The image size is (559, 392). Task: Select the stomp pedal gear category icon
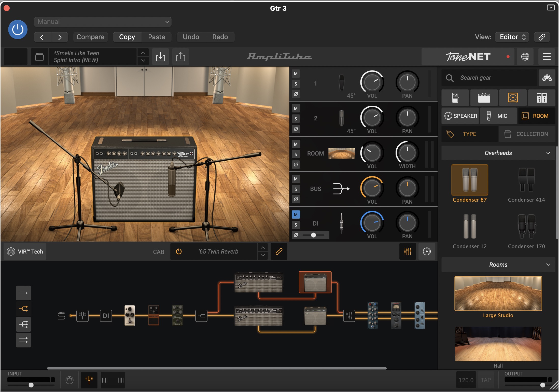(455, 98)
